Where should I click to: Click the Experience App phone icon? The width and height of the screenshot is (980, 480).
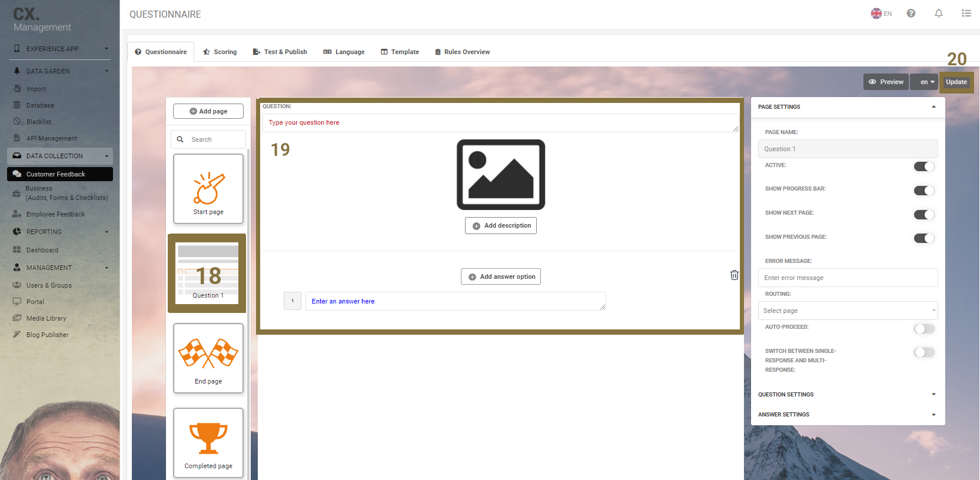17,49
